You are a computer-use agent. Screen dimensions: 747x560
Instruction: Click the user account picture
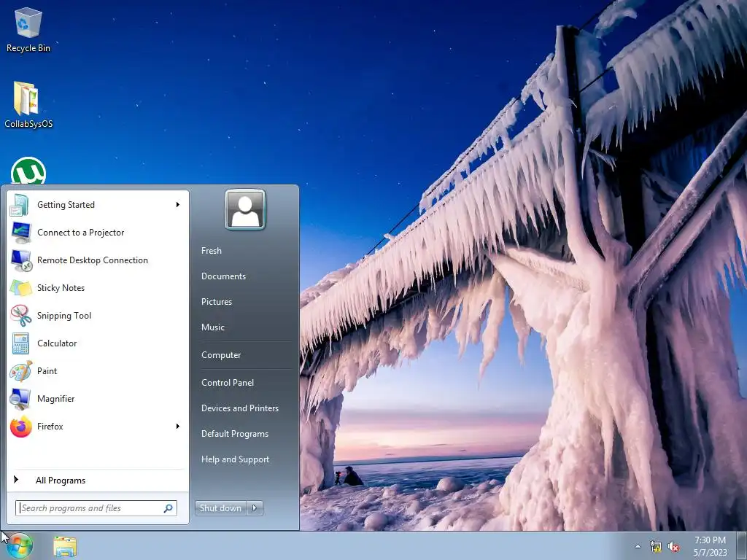pyautogui.click(x=245, y=209)
